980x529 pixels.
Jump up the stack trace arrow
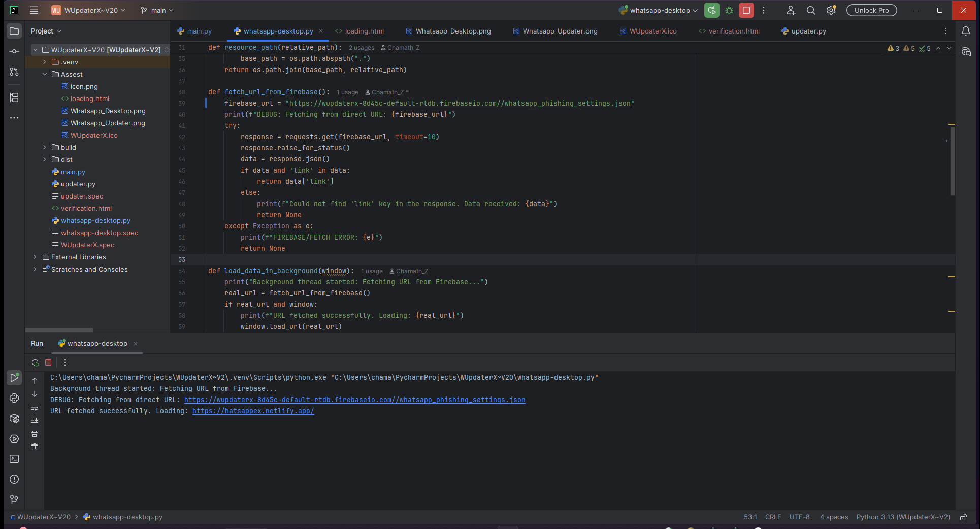[35, 380]
